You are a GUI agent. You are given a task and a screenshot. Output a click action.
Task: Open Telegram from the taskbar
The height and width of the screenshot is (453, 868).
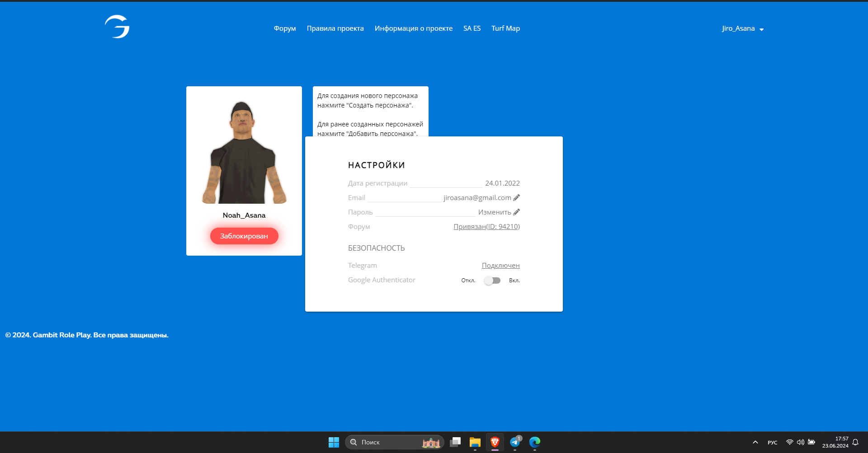click(515, 442)
